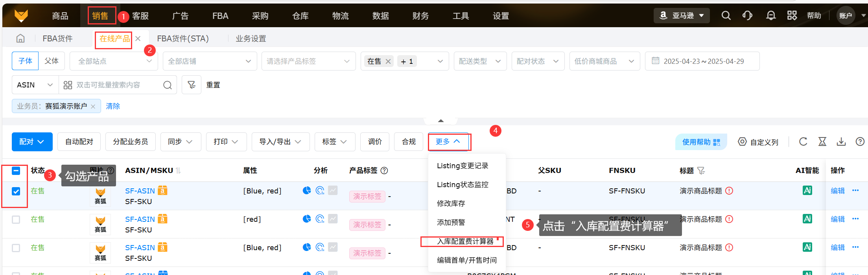Viewport: 868px width, 275px height.
Task: Click the trend chart icon in first row
Action: click(x=333, y=191)
